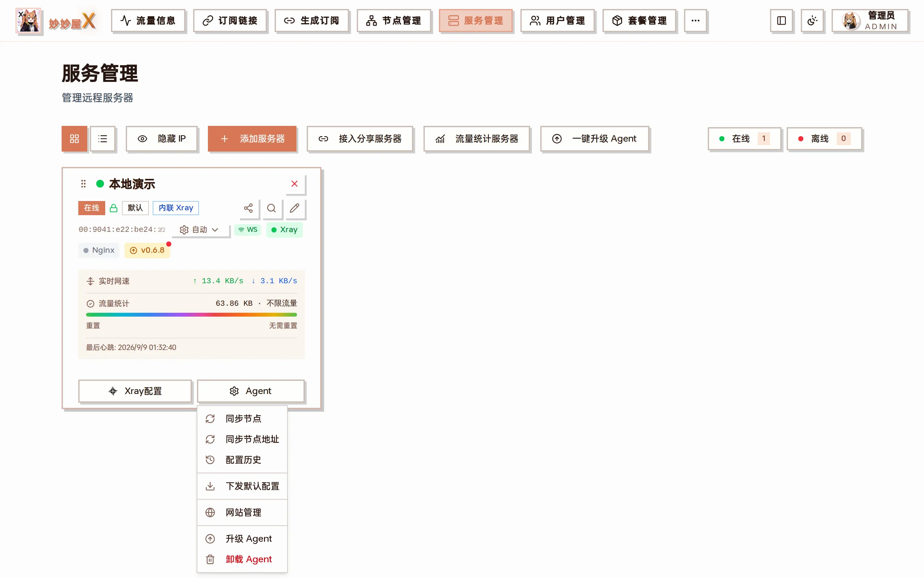
Task: Toggle the sidebar layout icon
Action: pyautogui.click(x=781, y=21)
